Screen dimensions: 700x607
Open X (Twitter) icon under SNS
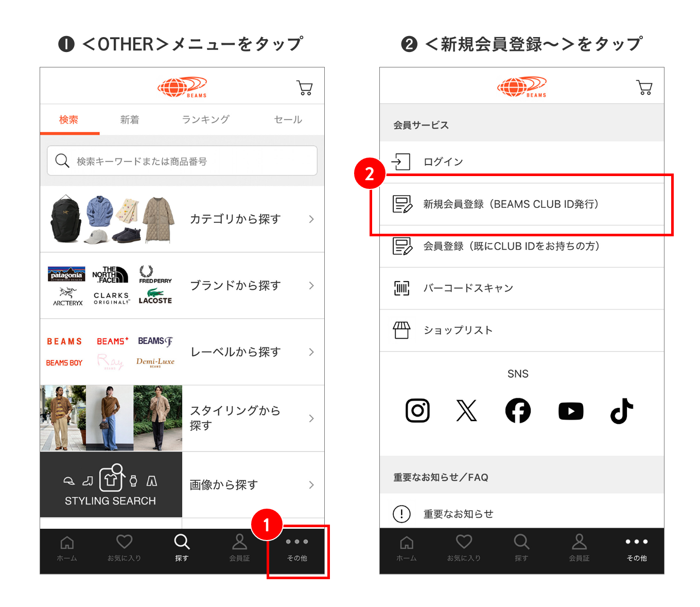tap(467, 411)
